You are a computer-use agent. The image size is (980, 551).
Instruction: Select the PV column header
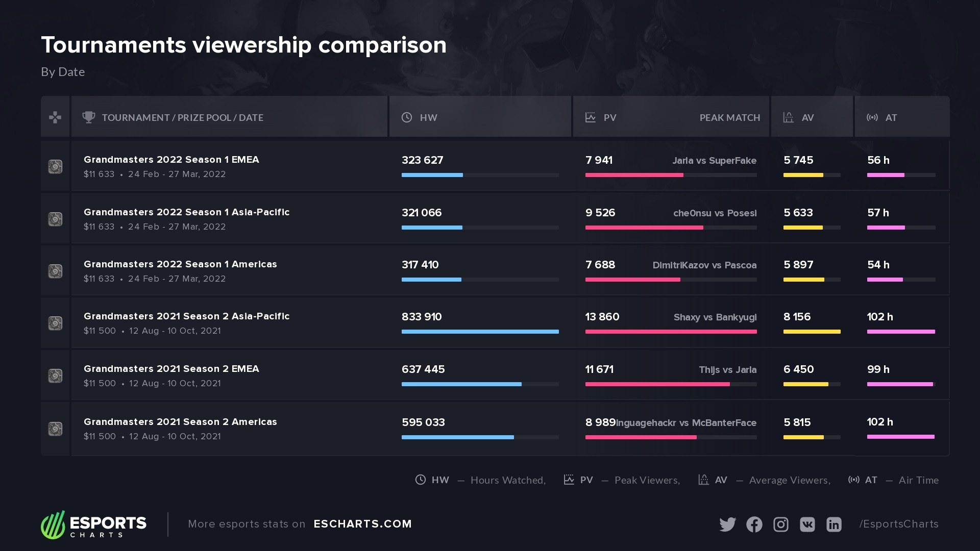(609, 118)
